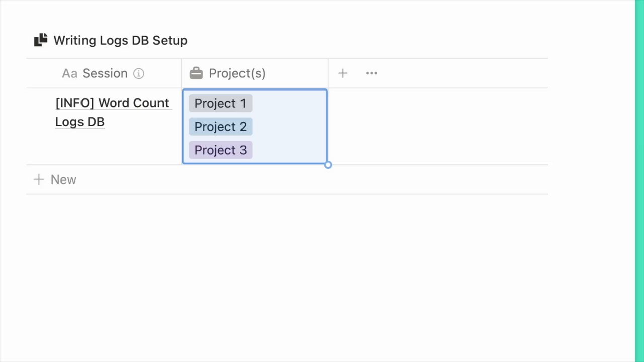644x362 pixels.
Task: Click empty space inside the selected Project(s) cell
Action: tap(292, 127)
